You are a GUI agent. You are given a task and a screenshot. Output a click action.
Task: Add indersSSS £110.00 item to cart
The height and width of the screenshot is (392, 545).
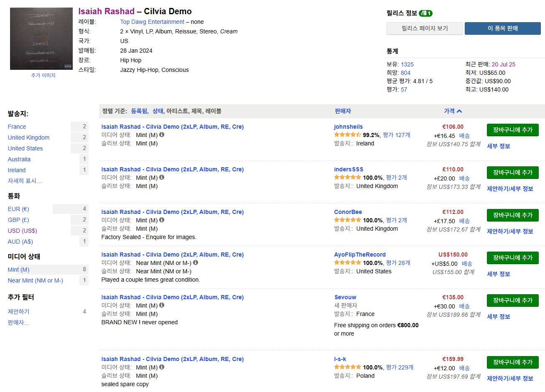(512, 173)
